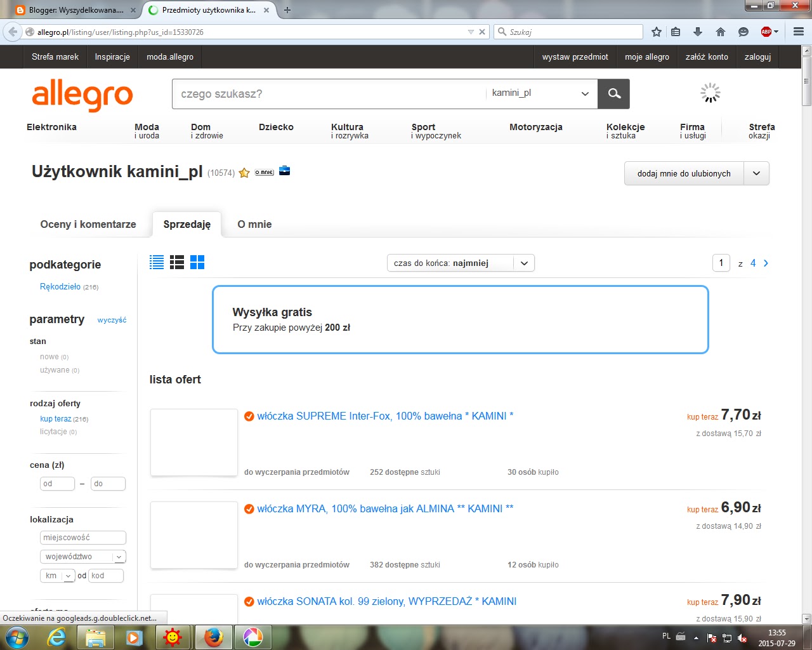The width and height of the screenshot is (812, 650).
Task: Click 'wyczyść' parameters link
Action: [112, 320]
